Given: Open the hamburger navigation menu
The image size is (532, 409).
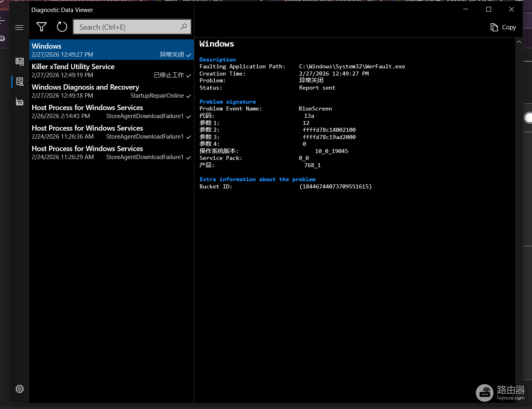Looking at the screenshot, I should [19, 27].
